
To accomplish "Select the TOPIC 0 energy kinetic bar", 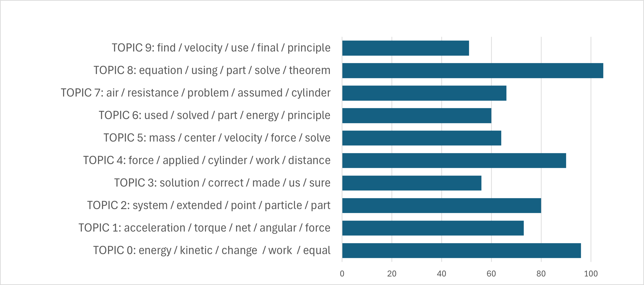I will [x=461, y=250].
